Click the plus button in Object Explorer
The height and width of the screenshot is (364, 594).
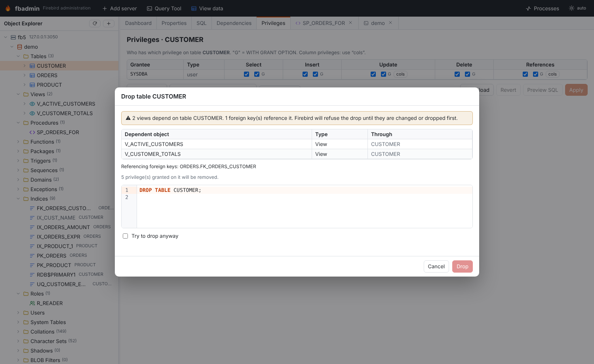coord(109,23)
